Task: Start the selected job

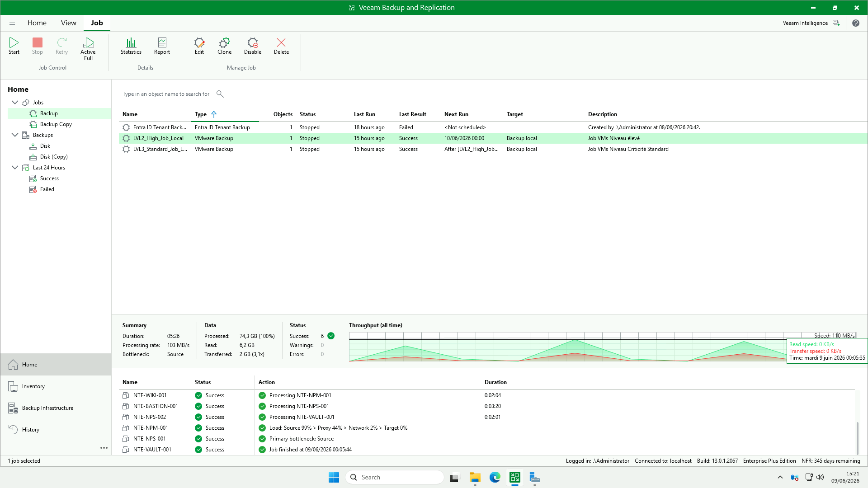Action: [x=14, y=46]
